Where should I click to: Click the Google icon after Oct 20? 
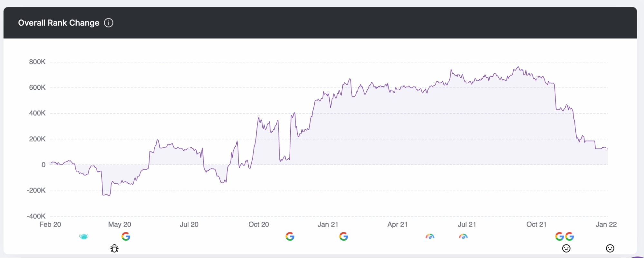tap(290, 237)
